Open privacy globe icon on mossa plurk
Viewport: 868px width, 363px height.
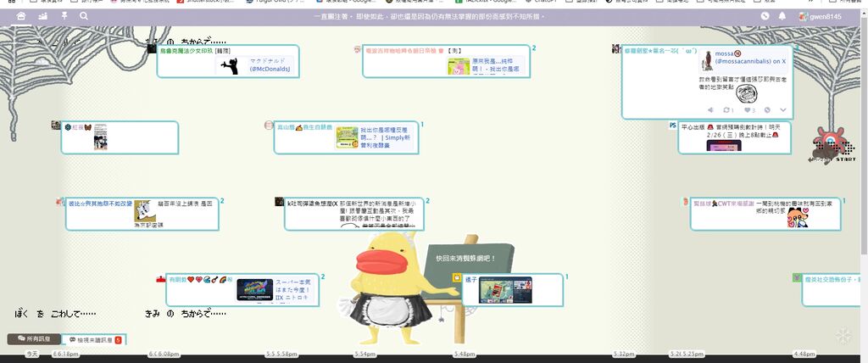pyautogui.click(x=767, y=110)
